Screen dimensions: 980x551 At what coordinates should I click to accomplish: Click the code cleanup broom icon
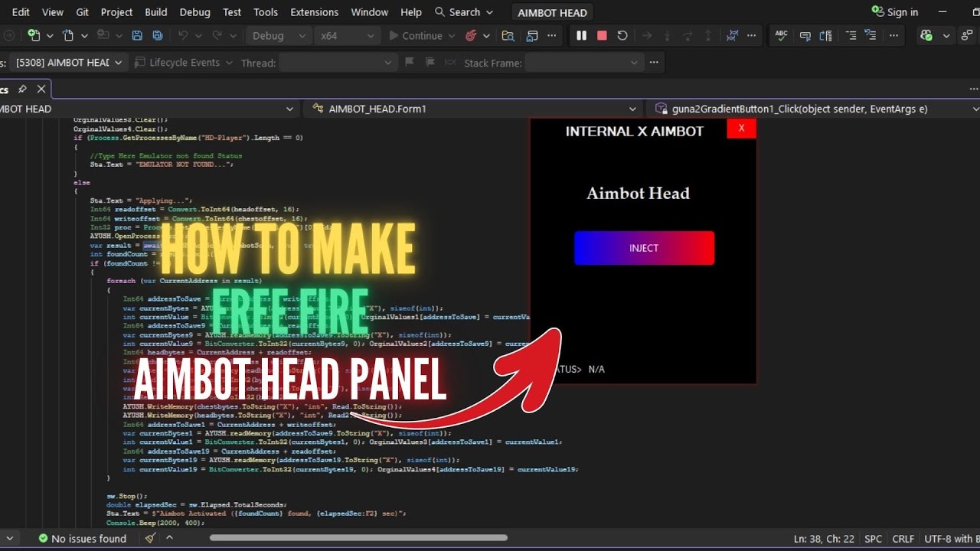click(150, 538)
